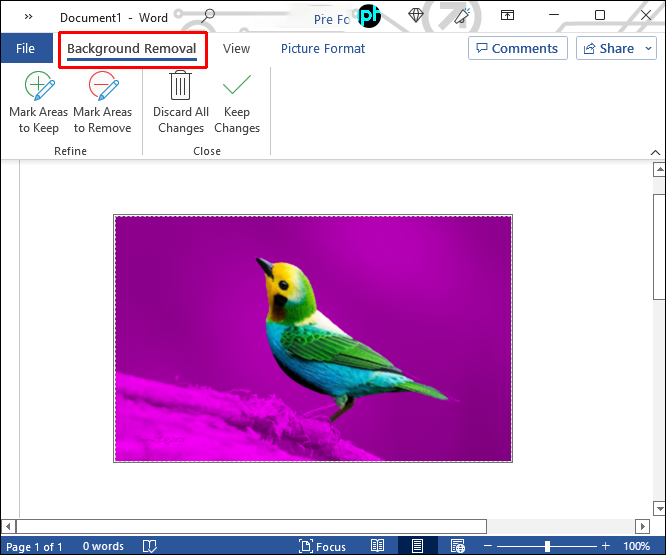Switch to Read Mode view
The width and height of the screenshot is (666, 555).
[377, 546]
